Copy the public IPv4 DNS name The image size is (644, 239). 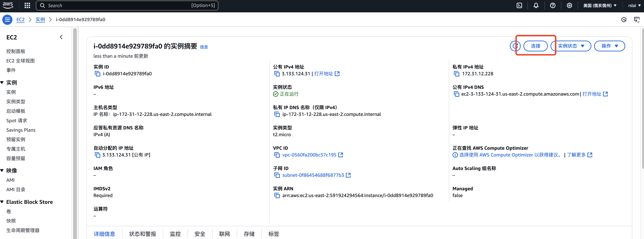pyautogui.click(x=456, y=94)
